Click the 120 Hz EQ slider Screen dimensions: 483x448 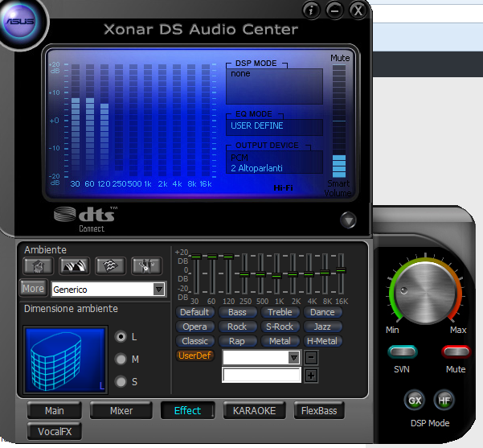click(x=228, y=257)
